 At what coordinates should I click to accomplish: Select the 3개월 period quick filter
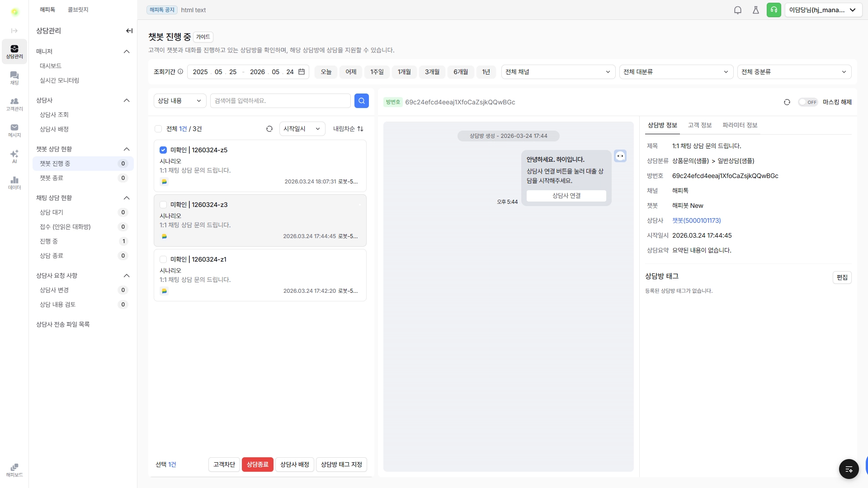432,72
